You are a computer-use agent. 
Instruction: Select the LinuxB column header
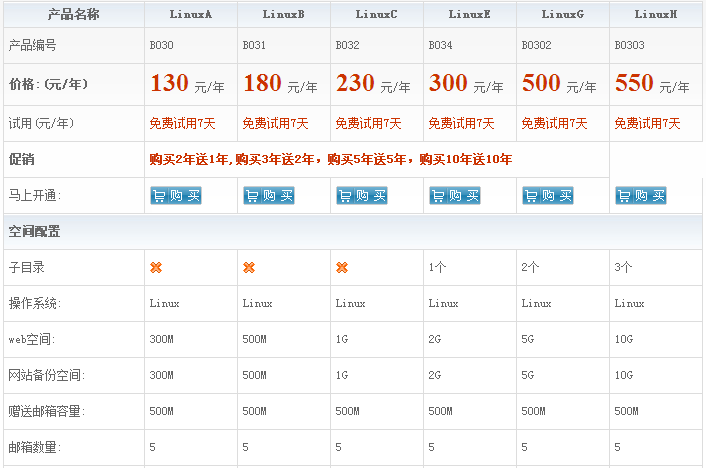coord(284,14)
